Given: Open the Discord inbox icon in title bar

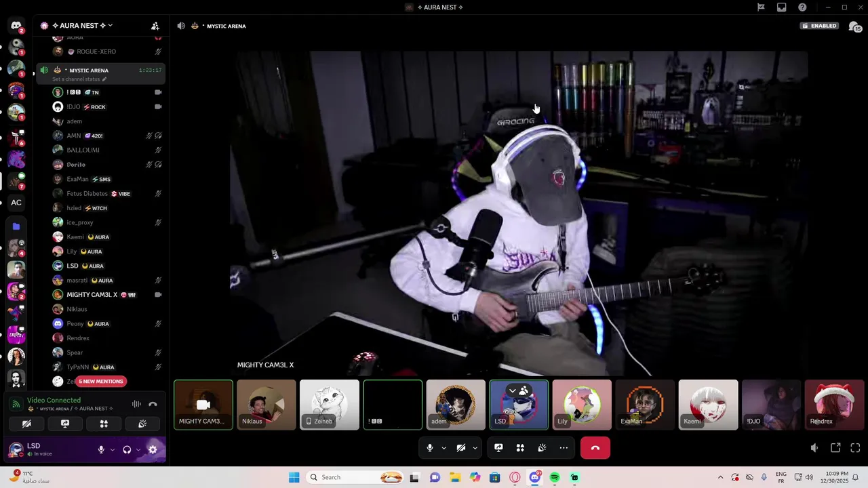Looking at the screenshot, I should coord(782,7).
